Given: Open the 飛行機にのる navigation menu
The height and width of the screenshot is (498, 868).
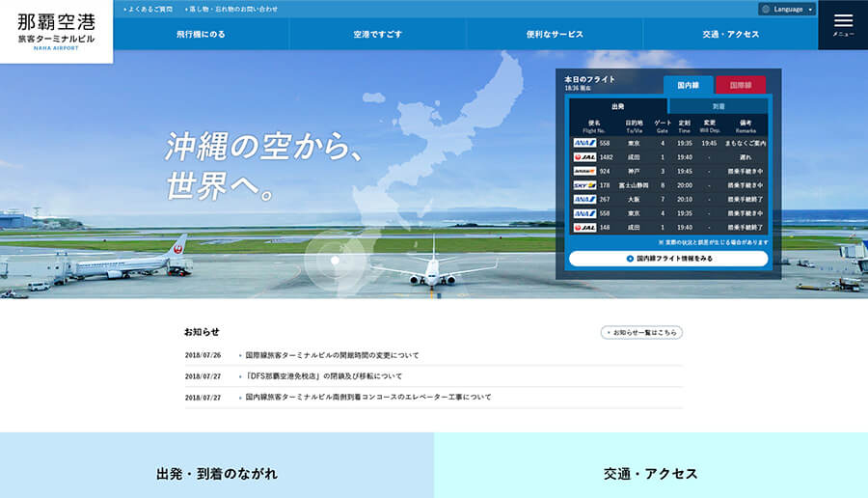Looking at the screenshot, I should click(x=201, y=34).
